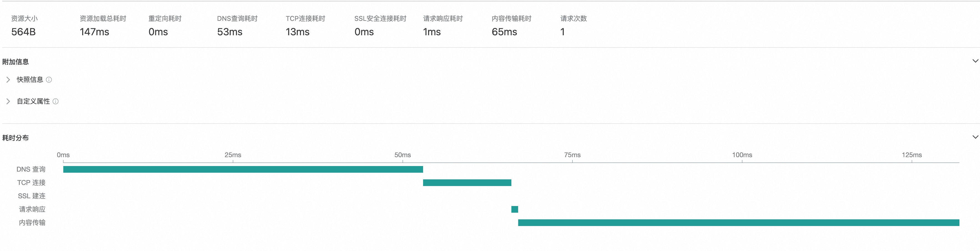Image resolution: width=980 pixels, height=251 pixels.
Task: Click the DNS 查询 timing bar
Action: pyautogui.click(x=243, y=169)
